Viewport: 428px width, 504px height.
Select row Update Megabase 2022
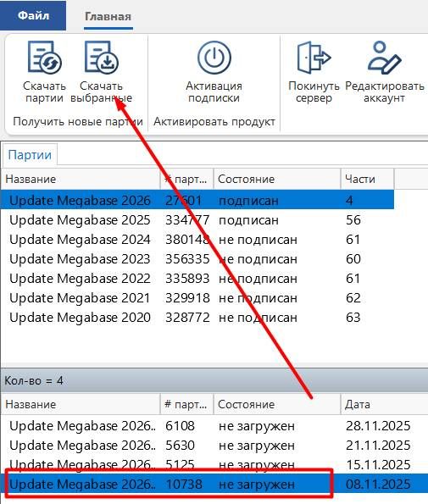[x=197, y=279]
